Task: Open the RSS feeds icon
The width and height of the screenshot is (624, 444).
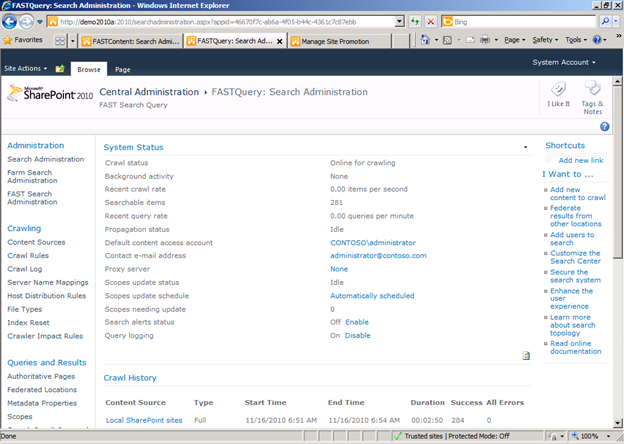Action: 447,40
